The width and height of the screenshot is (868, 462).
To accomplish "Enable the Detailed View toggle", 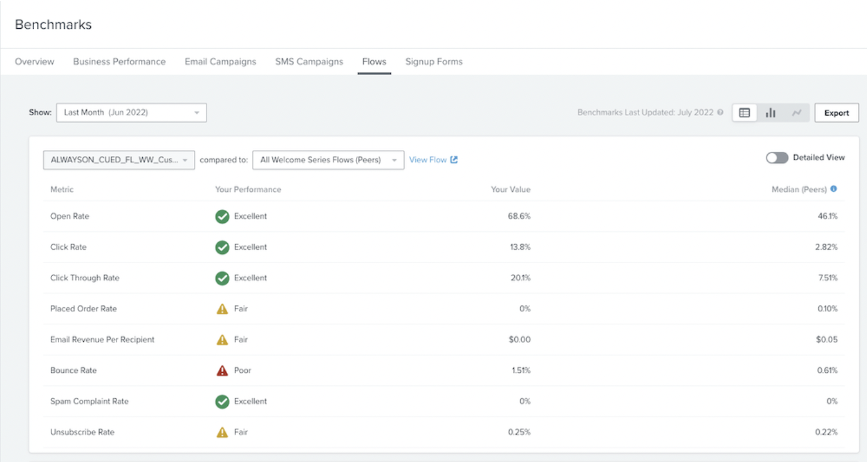I will point(777,158).
